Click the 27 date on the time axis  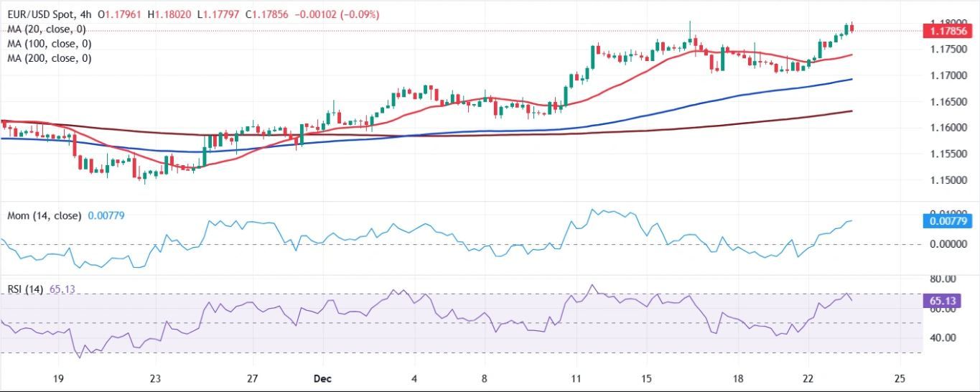tap(252, 378)
